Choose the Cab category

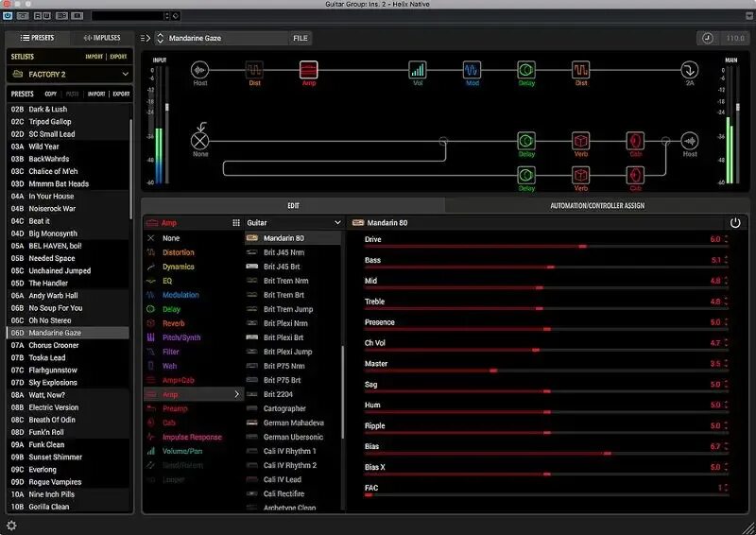(169, 423)
